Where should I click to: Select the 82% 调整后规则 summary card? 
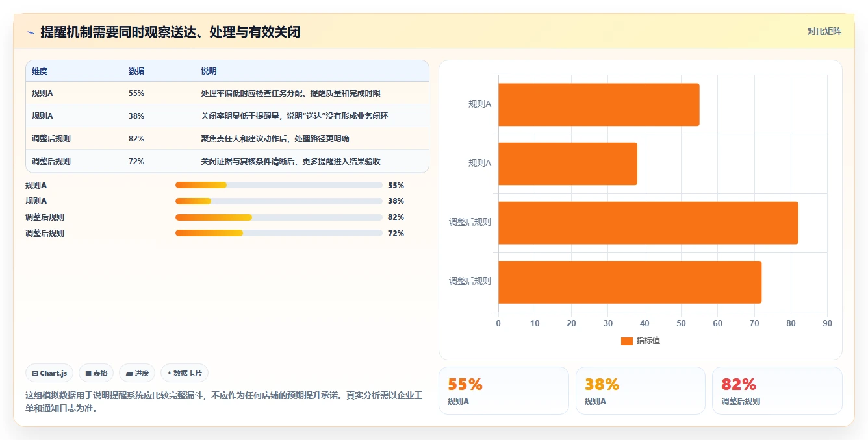[777, 391]
